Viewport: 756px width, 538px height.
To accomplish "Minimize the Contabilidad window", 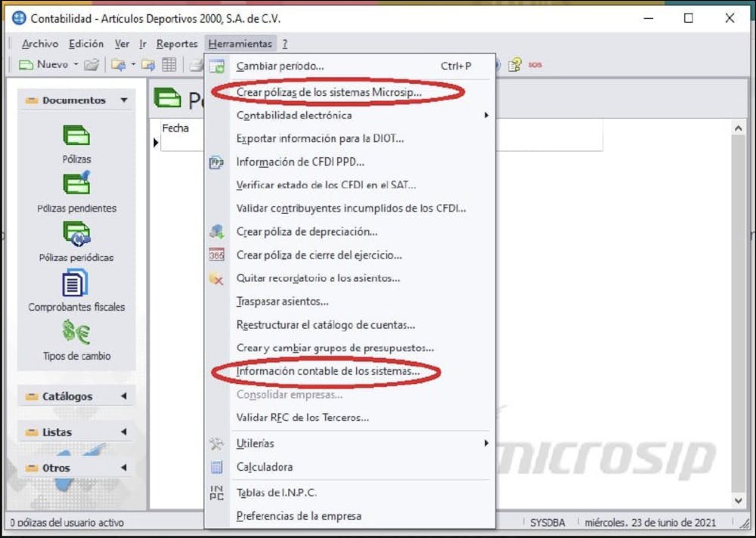I will pos(649,18).
